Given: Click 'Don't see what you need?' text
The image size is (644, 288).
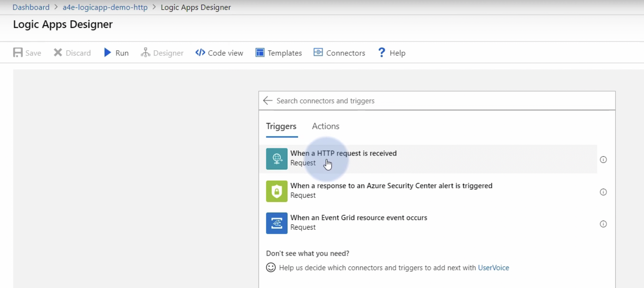Looking at the screenshot, I should point(308,253).
